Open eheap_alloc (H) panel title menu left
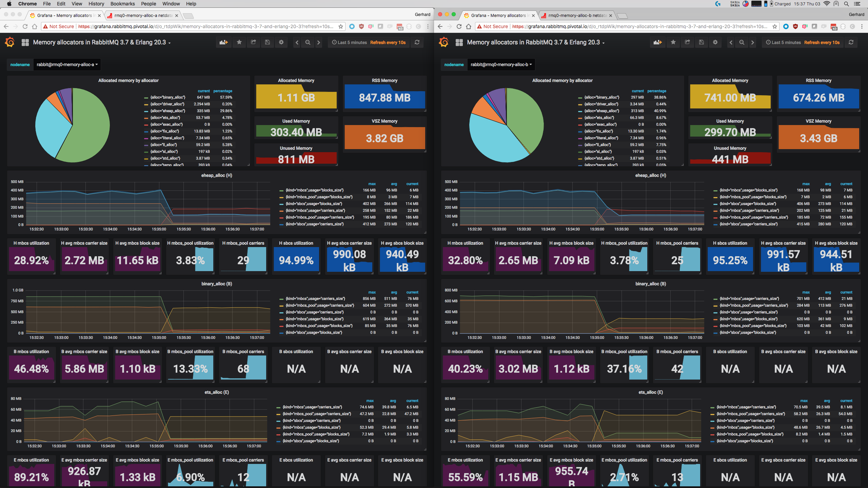The height and width of the screenshot is (488, 868). (217, 175)
